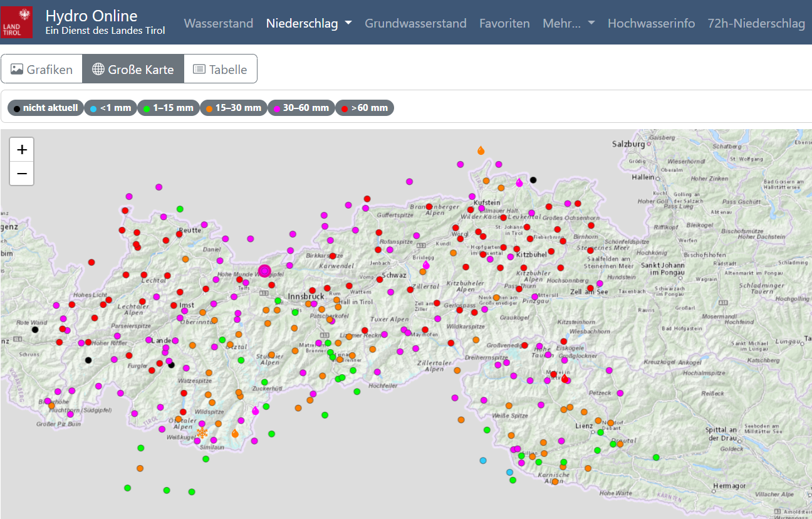
Task: Switch to the Tabelle view
Action: [220, 69]
